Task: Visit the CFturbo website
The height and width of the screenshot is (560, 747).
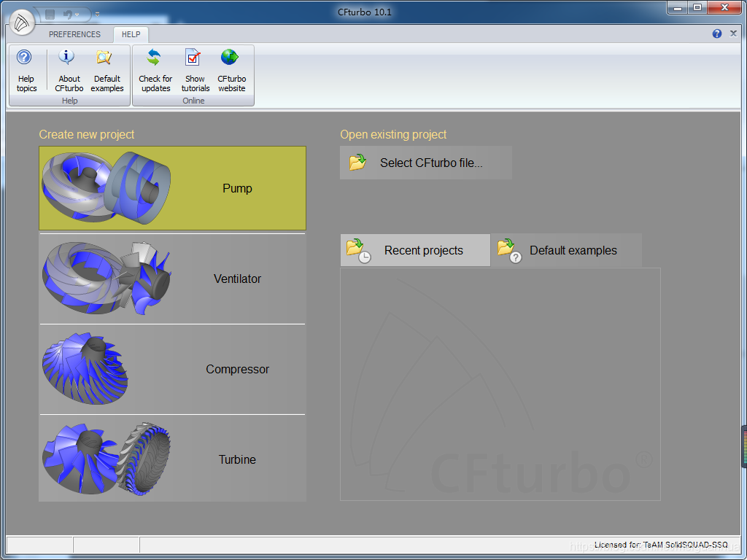Action: coord(231,71)
